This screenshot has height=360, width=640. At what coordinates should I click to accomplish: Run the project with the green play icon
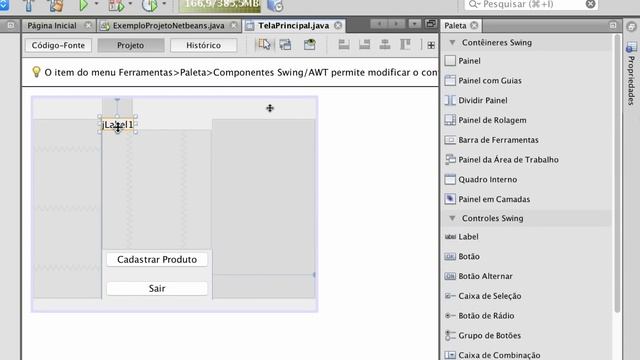[x=84, y=5]
